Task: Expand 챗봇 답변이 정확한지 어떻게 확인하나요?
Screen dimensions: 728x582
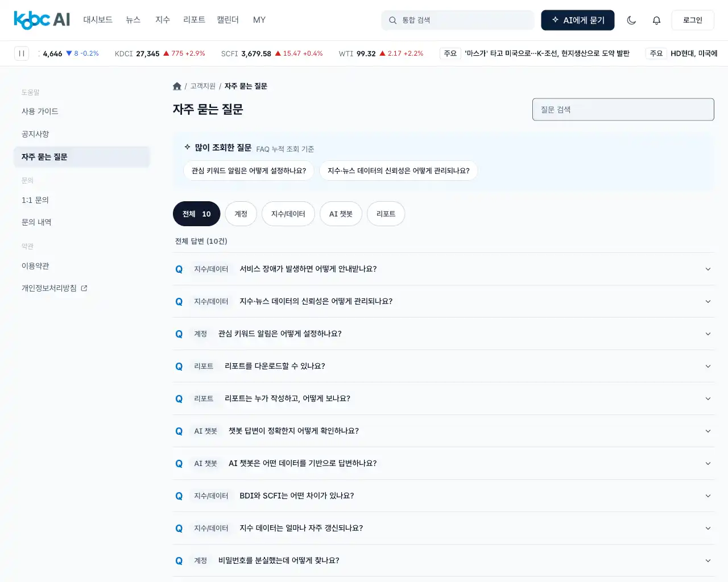Action: (444, 431)
